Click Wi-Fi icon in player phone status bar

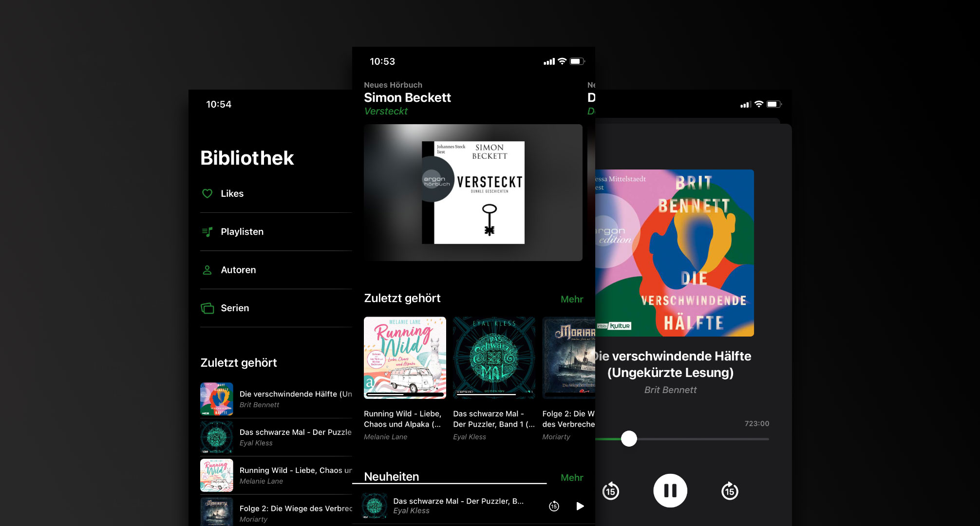coord(759,104)
